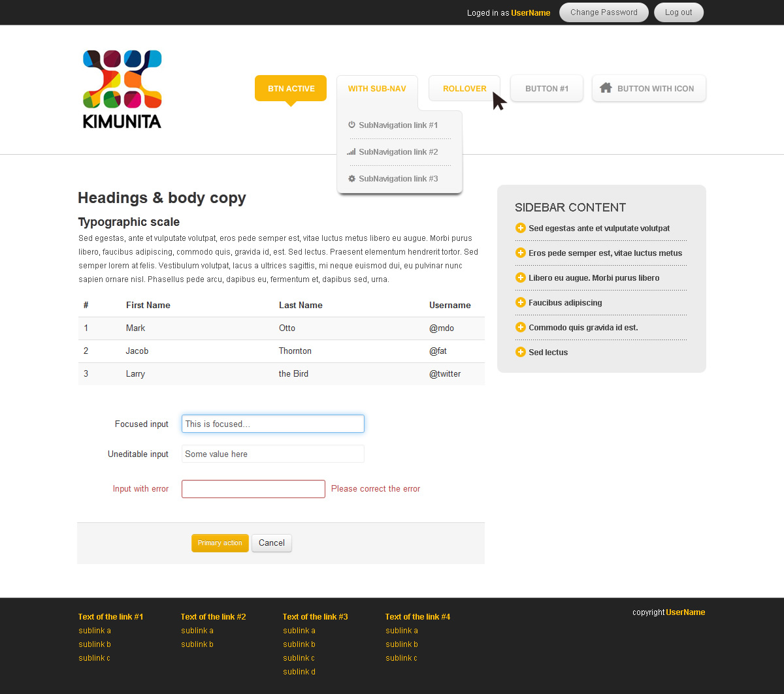The height and width of the screenshot is (694, 784).
Task: Click the Primary action button
Action: pos(220,543)
